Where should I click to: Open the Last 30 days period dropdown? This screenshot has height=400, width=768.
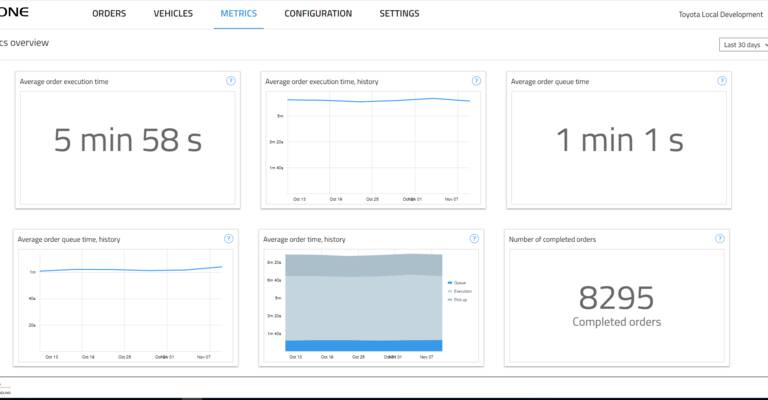coord(744,45)
